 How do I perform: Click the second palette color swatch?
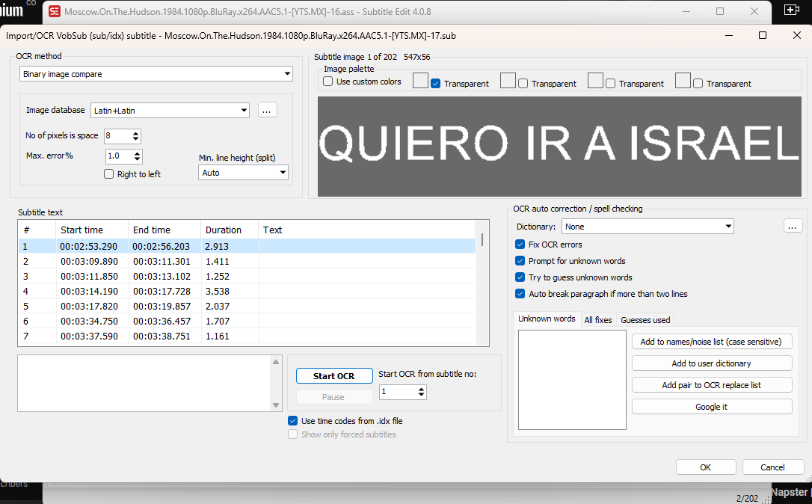point(508,80)
